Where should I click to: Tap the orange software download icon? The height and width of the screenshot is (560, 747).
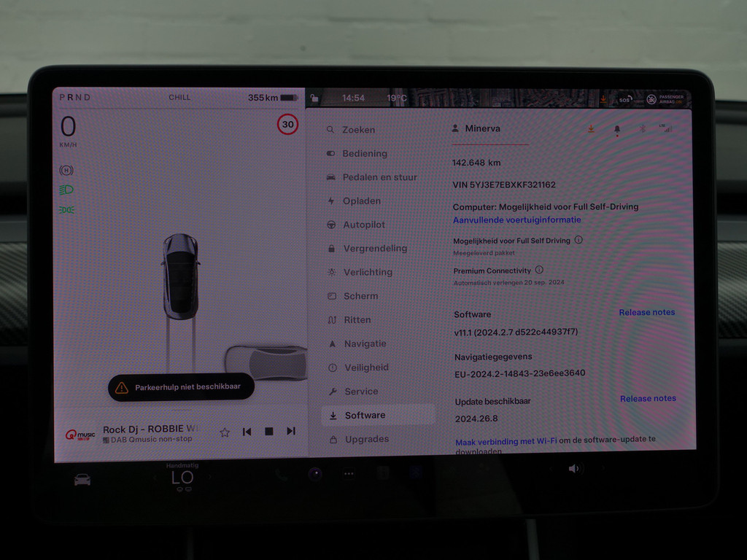click(x=591, y=128)
